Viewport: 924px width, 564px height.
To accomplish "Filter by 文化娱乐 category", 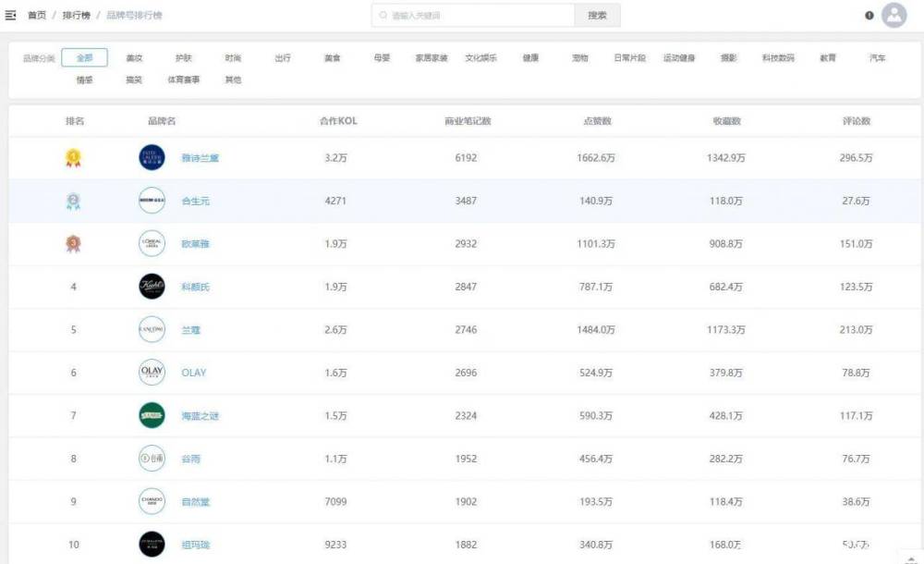I will point(480,58).
